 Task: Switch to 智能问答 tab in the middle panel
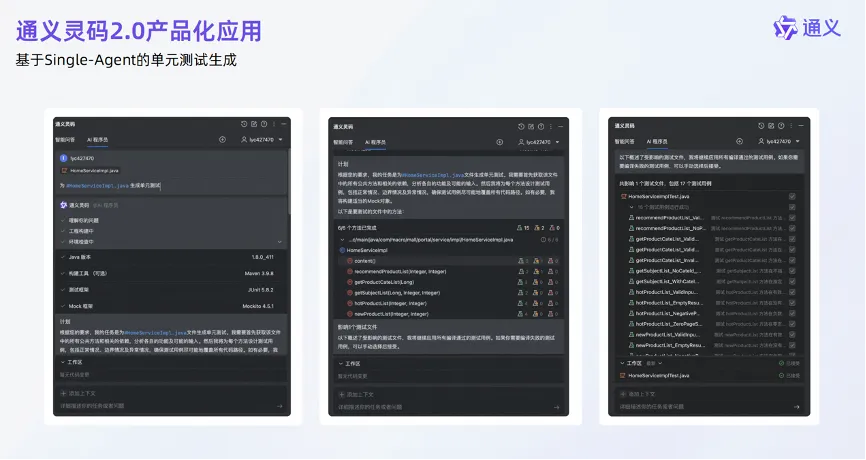(343, 142)
